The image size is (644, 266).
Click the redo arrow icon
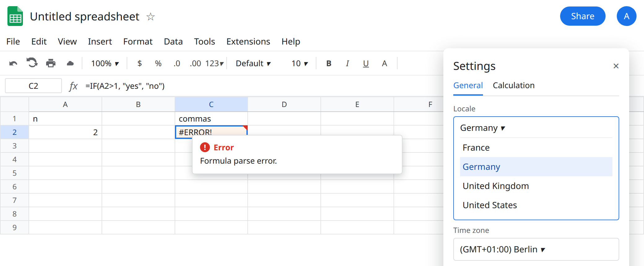tap(32, 63)
